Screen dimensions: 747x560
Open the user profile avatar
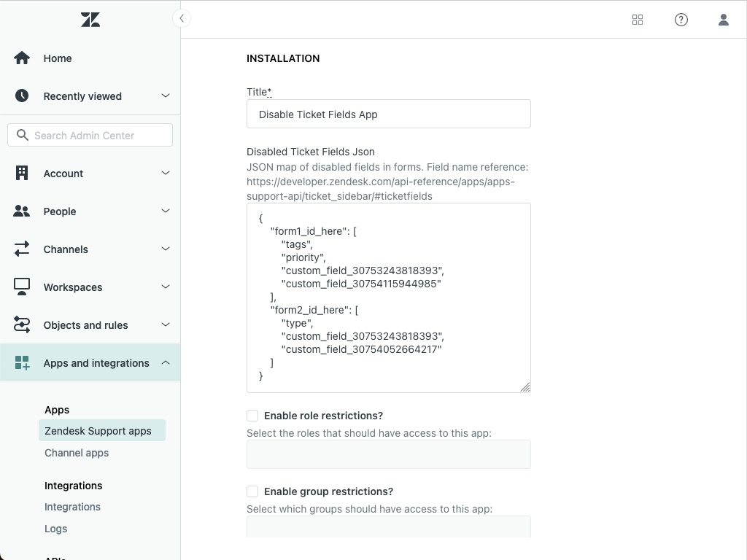pos(724,20)
